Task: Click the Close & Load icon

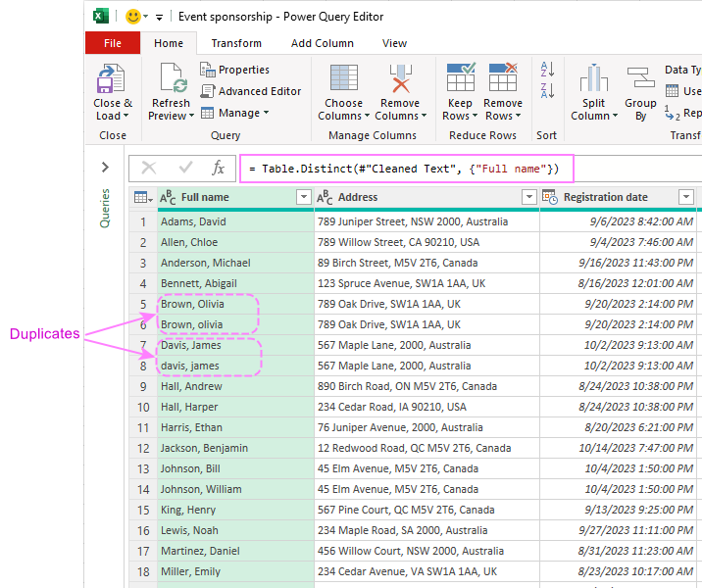Action: point(111,78)
